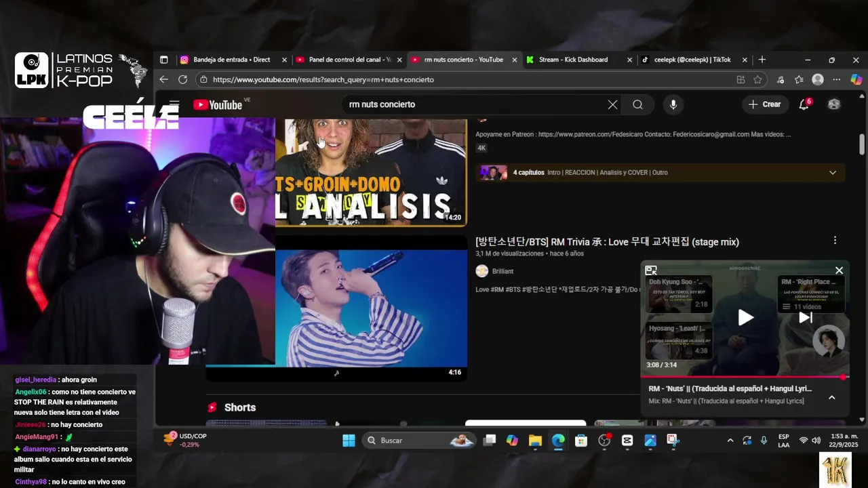Open more options for RM Trivia video
The height and width of the screenshot is (488, 868).
pyautogui.click(x=835, y=241)
